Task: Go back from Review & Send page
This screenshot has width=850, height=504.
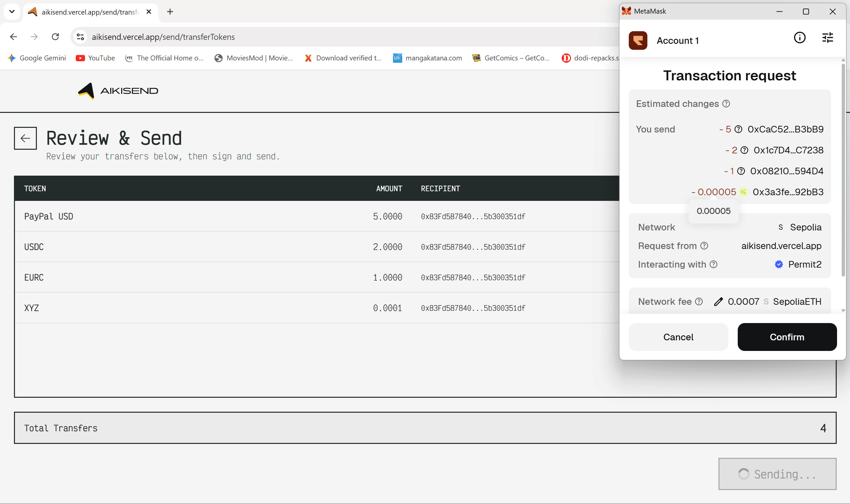Action: click(26, 138)
